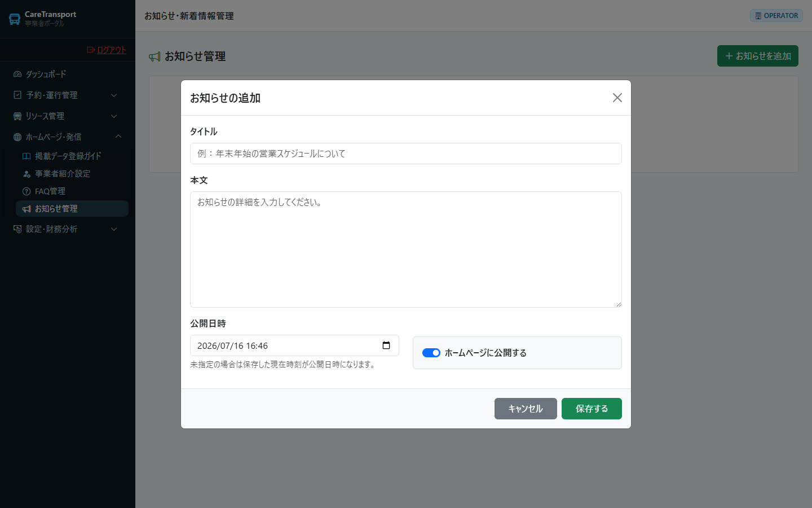The image size is (812, 508).
Task: Click the FAQ管理 question mark icon
Action: pyautogui.click(x=27, y=191)
